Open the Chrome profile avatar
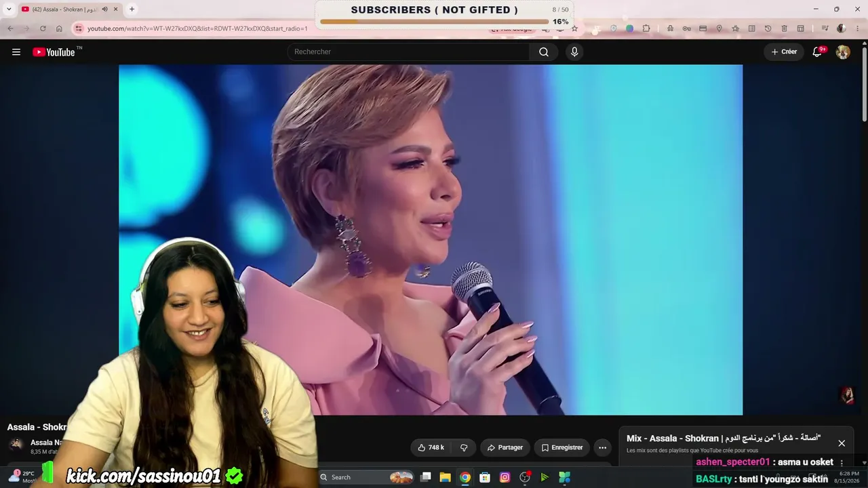This screenshot has width=868, height=488. click(x=842, y=28)
